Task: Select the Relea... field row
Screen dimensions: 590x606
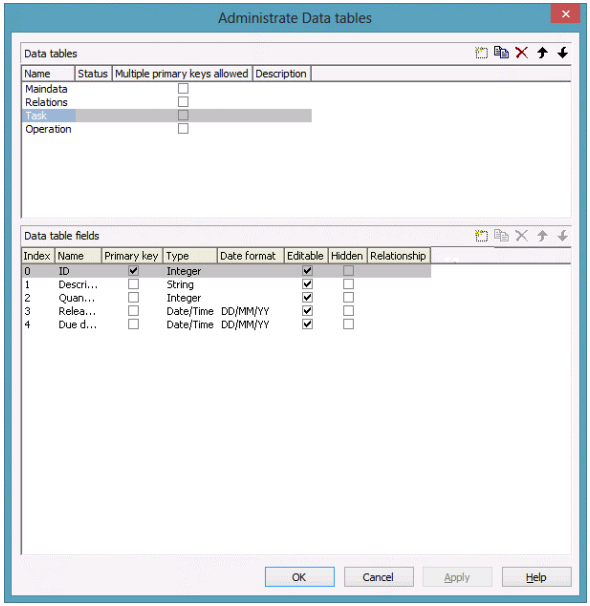Action: 226,311
